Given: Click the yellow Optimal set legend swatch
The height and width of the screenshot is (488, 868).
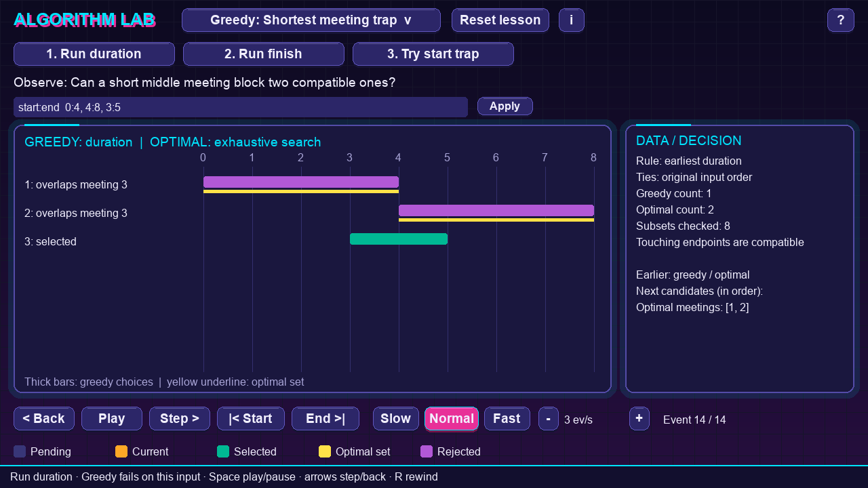Looking at the screenshot, I should pyautogui.click(x=325, y=451).
